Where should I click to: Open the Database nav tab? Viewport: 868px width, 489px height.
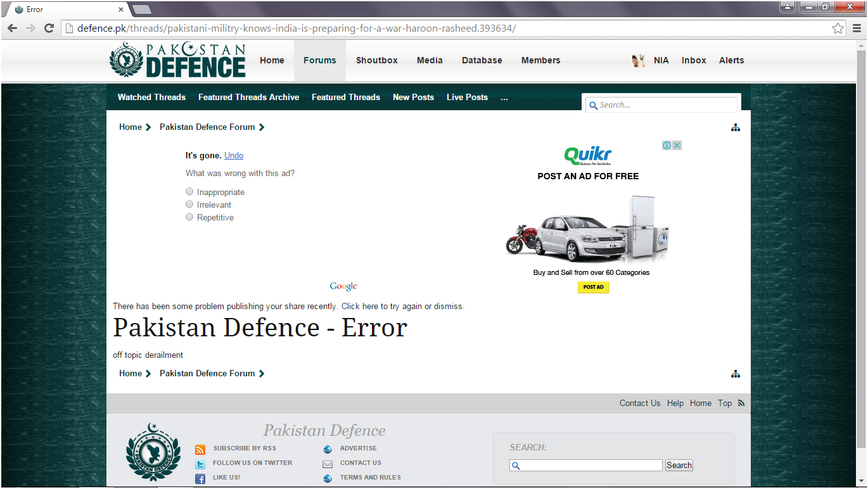click(482, 60)
